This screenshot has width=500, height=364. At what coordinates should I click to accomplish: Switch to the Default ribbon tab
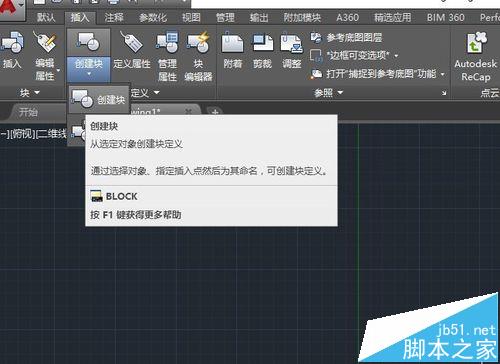tap(46, 17)
